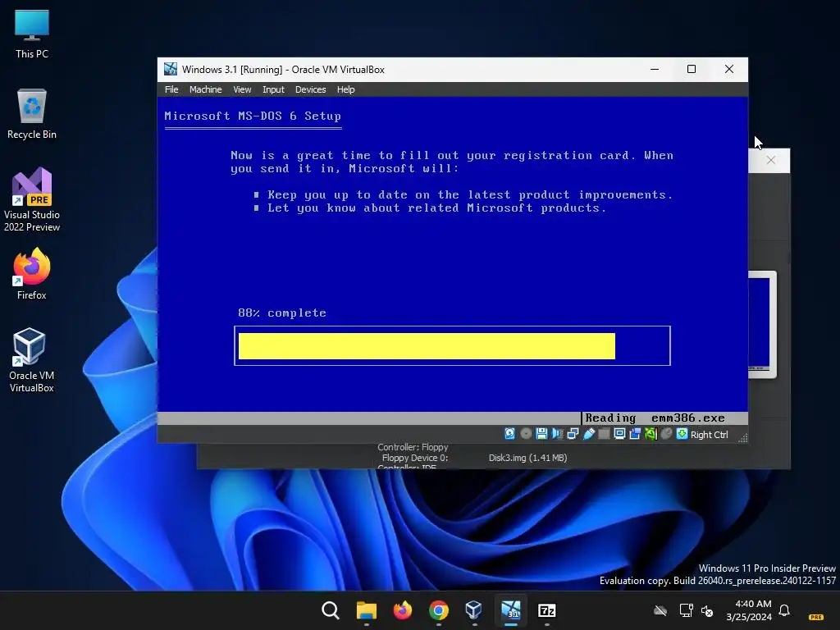The height and width of the screenshot is (630, 840).
Task: Maximize the Windows 3.1 VM window
Action: click(691, 69)
